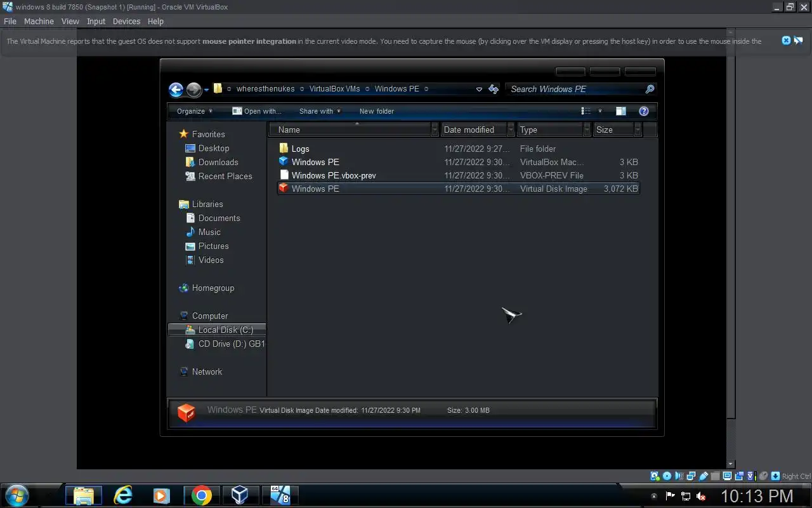812x508 pixels.
Task: Go back with the blue Back arrow
Action: pos(176,90)
